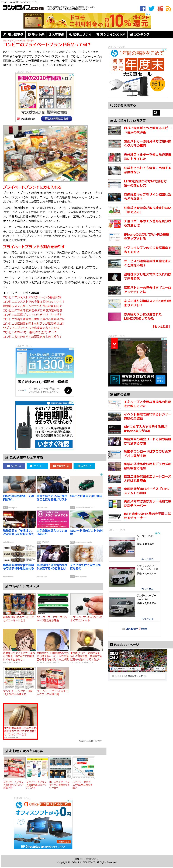Open the ランドクルーザーワゴン ZX car listing
The image size is (173, 868).
135,607
